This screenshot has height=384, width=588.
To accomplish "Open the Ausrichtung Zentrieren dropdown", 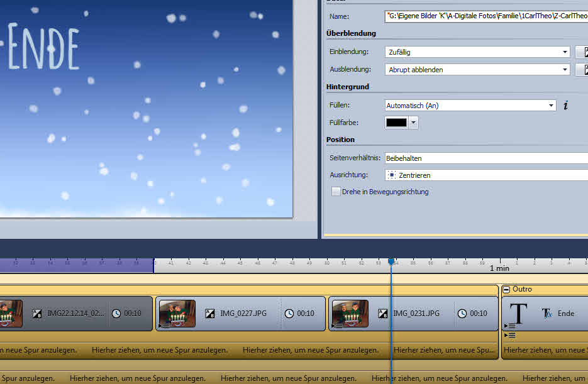I will 485,175.
